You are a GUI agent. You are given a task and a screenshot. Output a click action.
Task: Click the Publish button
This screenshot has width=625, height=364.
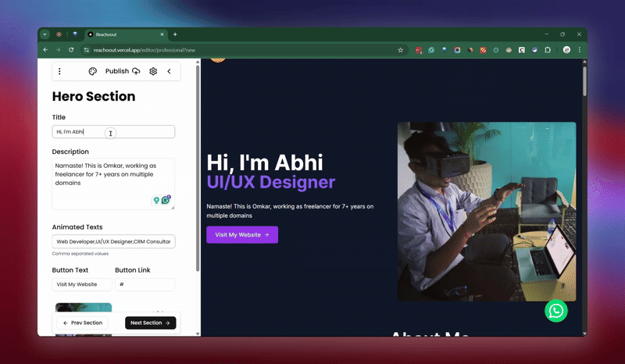(x=123, y=71)
